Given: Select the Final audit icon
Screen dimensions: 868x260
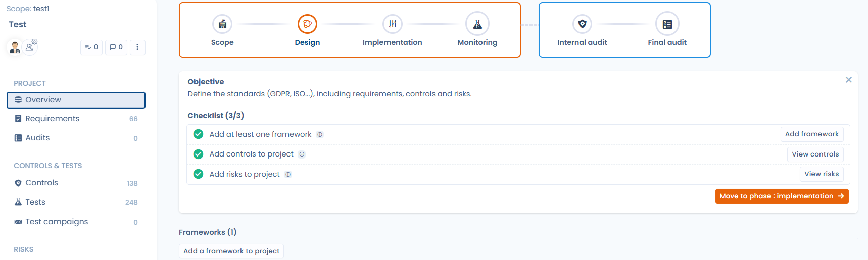Looking at the screenshot, I should (x=667, y=24).
